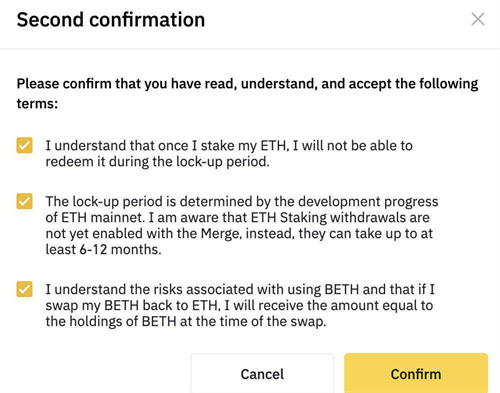Click the 'Please confirm that you have read' heading

[247, 84]
